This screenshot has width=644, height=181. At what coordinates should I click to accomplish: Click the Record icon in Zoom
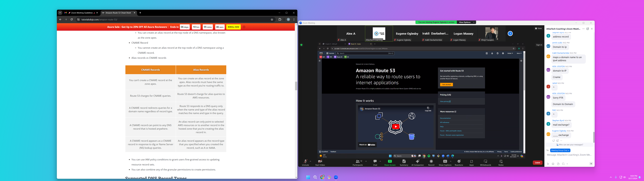(431, 162)
